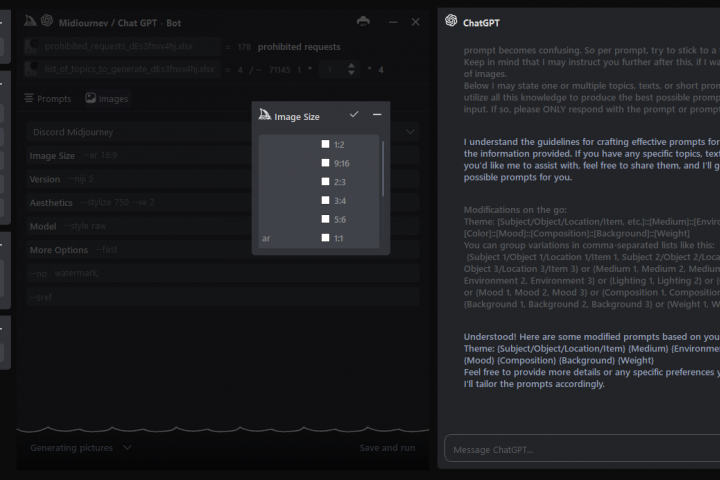The image size is (720, 480).
Task: Click the Images tab picture icon
Action: pyautogui.click(x=91, y=99)
